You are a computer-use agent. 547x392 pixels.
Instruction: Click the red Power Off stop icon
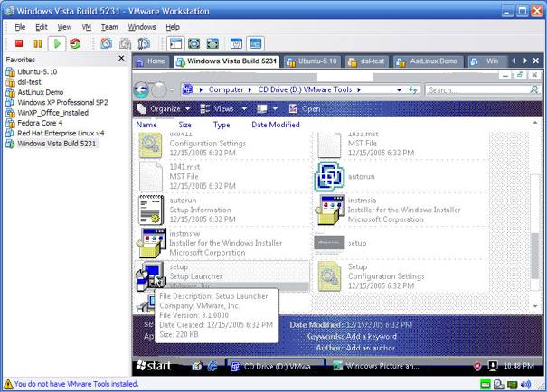(x=19, y=43)
